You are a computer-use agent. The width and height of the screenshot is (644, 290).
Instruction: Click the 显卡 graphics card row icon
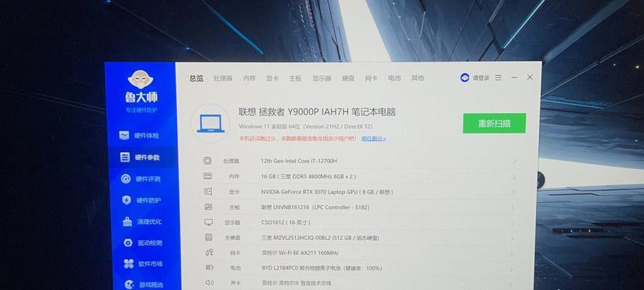pyautogui.click(x=208, y=191)
